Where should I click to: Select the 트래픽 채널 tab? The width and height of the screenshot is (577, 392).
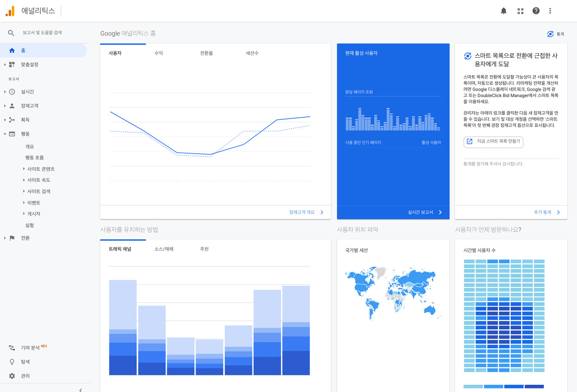click(x=120, y=249)
